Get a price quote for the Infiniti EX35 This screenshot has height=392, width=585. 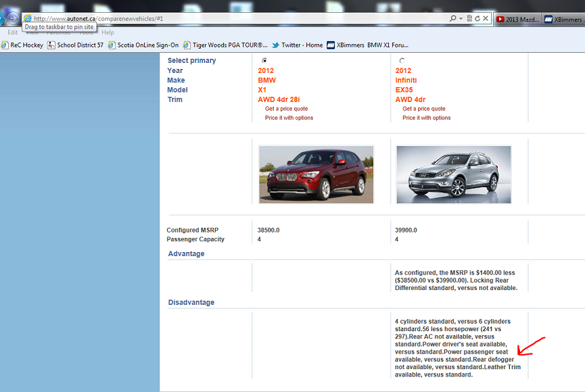pyautogui.click(x=424, y=109)
